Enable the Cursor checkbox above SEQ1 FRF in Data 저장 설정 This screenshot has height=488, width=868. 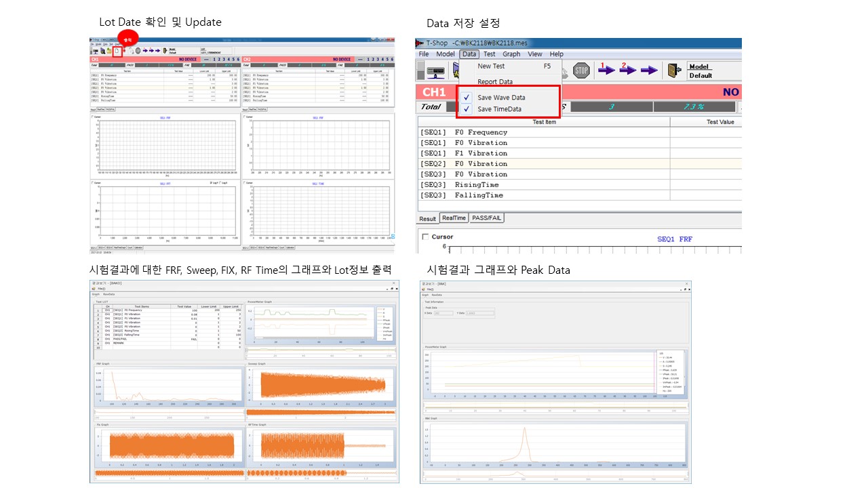tap(425, 237)
